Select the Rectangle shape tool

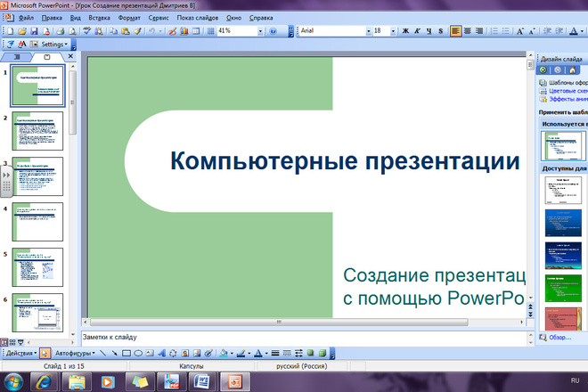pos(127,353)
